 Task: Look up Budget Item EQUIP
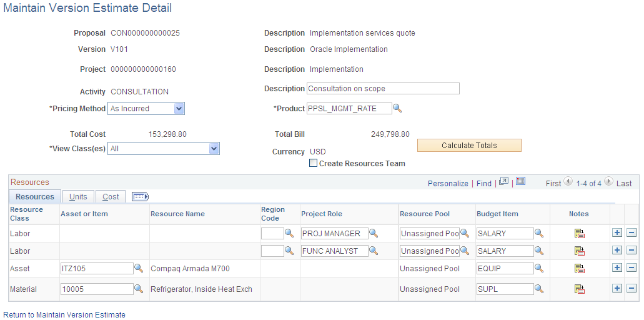click(539, 268)
